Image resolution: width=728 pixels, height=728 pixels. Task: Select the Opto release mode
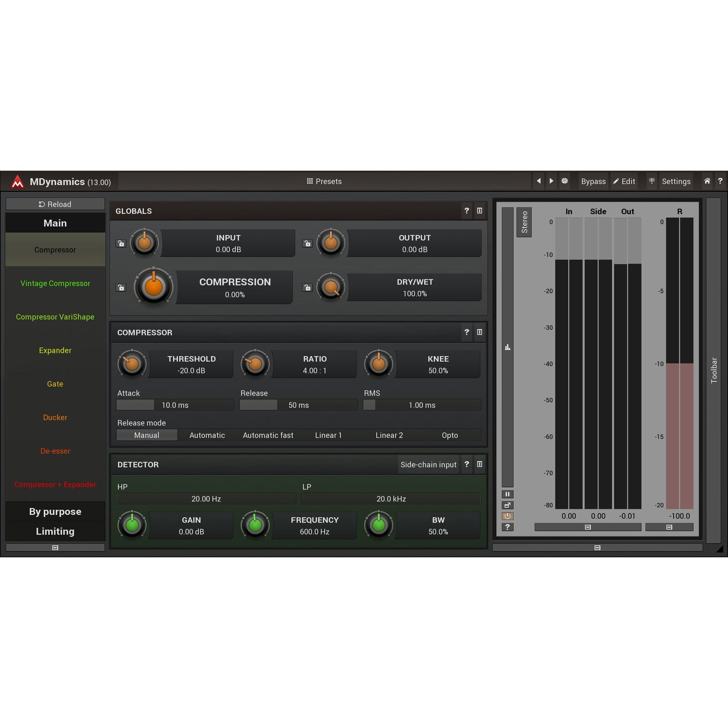[x=449, y=435]
